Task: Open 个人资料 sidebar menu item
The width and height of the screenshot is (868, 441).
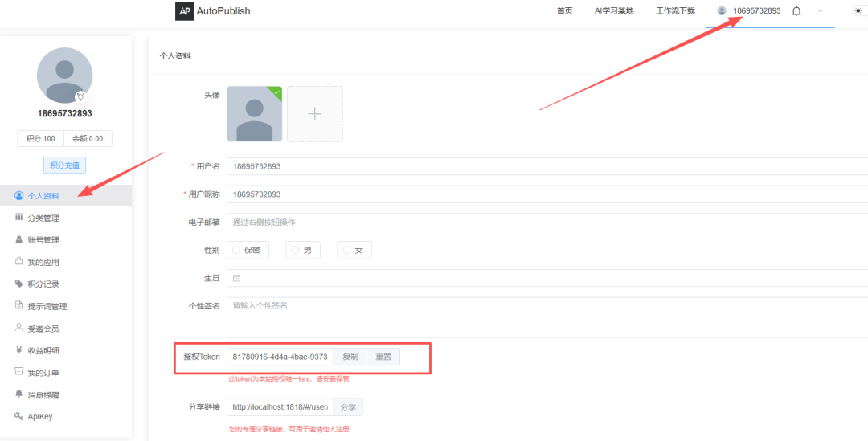Action: click(66, 195)
